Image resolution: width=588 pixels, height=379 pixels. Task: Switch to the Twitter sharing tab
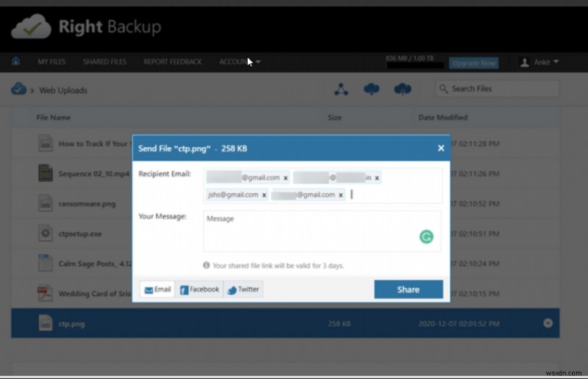coord(243,289)
